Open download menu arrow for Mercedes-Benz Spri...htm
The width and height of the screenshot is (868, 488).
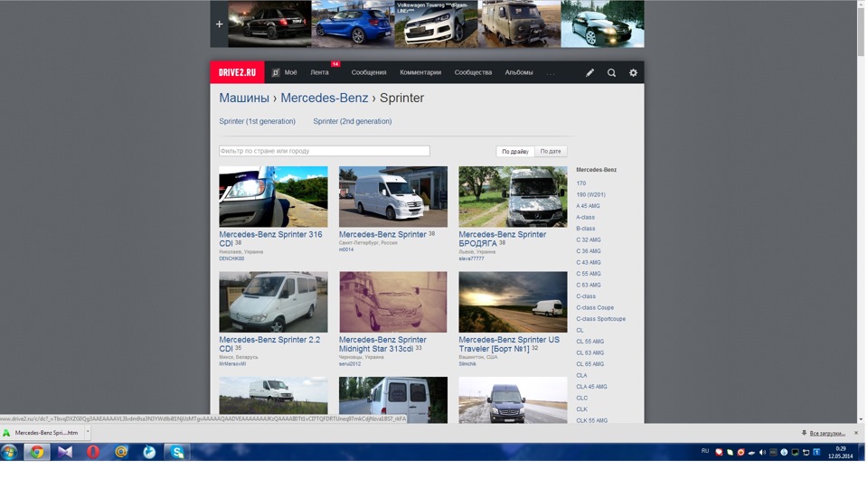pos(88,432)
